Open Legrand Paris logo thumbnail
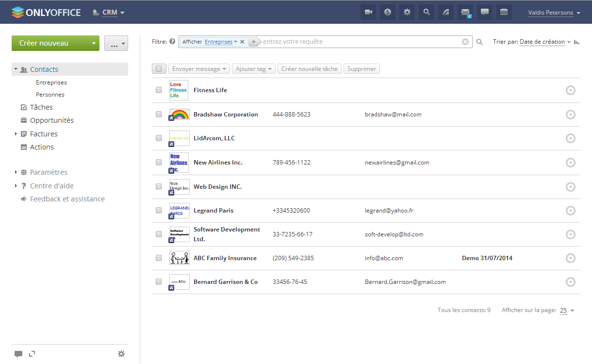The height and width of the screenshot is (364, 592). point(179,211)
